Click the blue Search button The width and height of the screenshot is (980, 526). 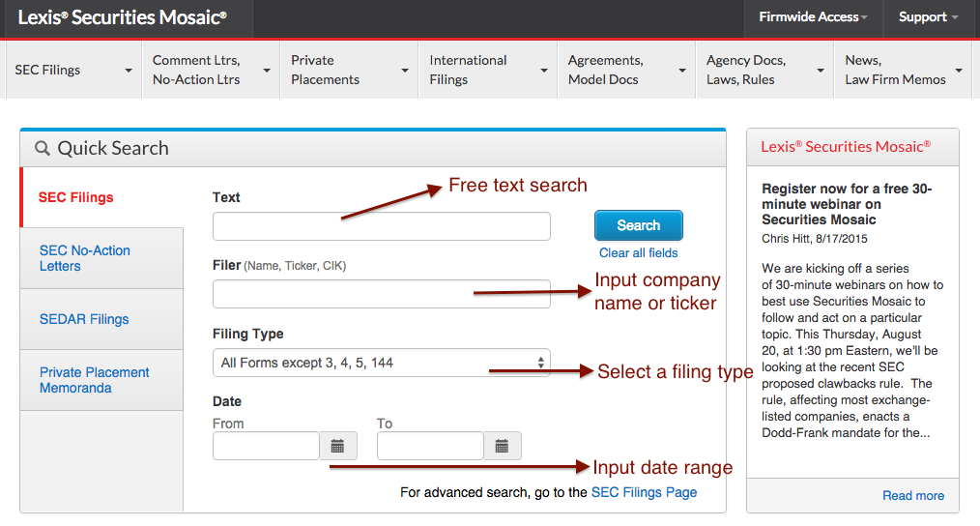(x=638, y=225)
